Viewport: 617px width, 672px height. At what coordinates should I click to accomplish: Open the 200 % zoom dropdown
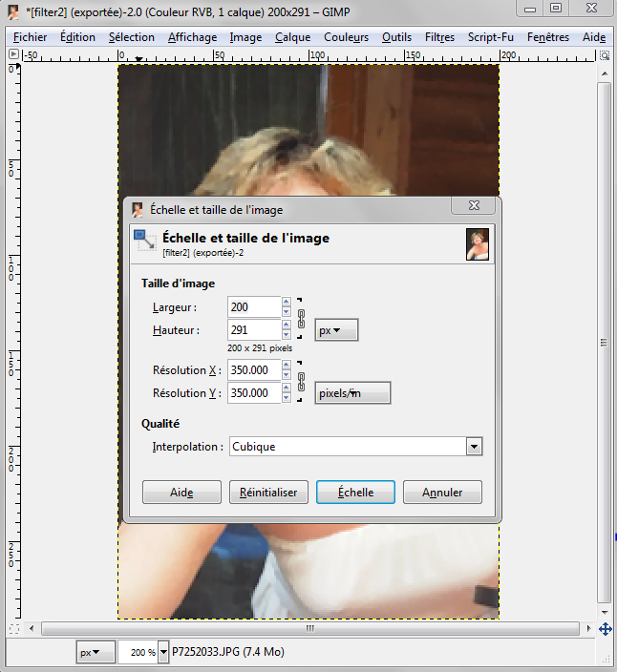point(163,652)
